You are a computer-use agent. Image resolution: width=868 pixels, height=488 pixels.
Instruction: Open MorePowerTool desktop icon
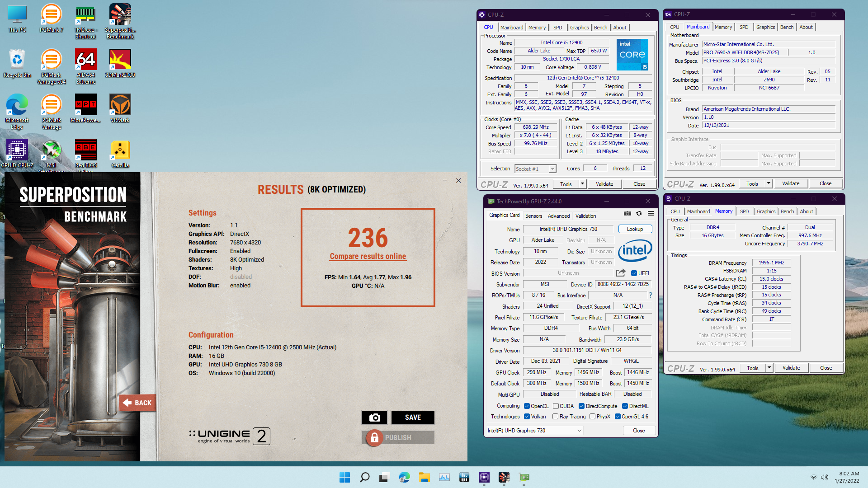pos(85,109)
